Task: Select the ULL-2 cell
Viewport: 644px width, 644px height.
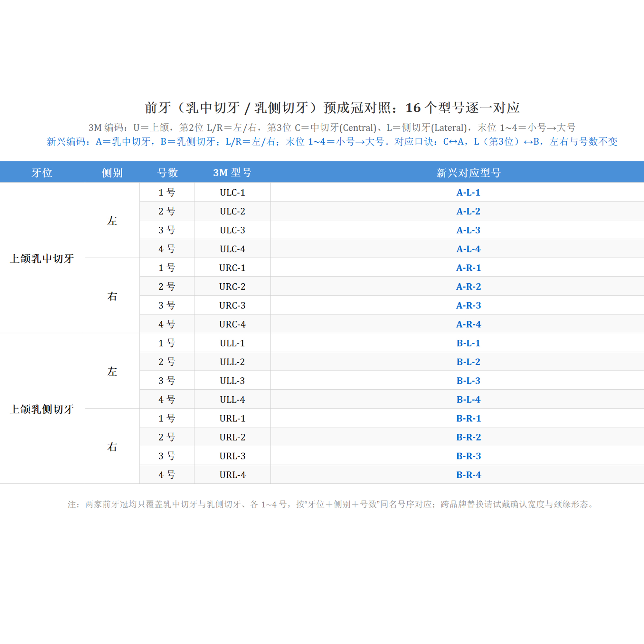Action: [x=232, y=362]
